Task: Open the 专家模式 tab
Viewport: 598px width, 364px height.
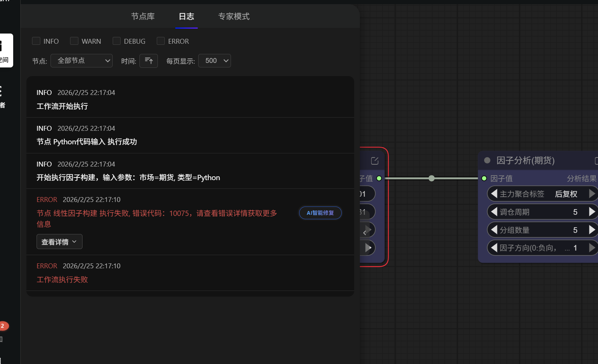Action: tap(234, 17)
